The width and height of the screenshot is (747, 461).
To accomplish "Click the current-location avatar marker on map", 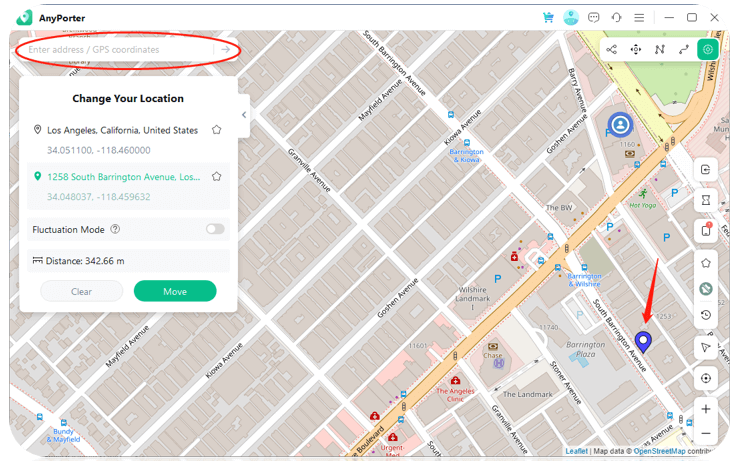I will click(620, 125).
